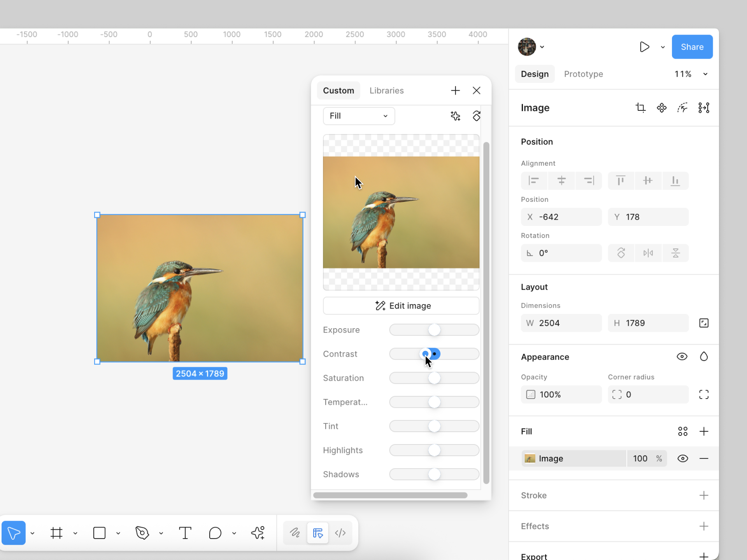Click the kingfisher preview in fill popup
The width and height of the screenshot is (747, 560).
(401, 212)
